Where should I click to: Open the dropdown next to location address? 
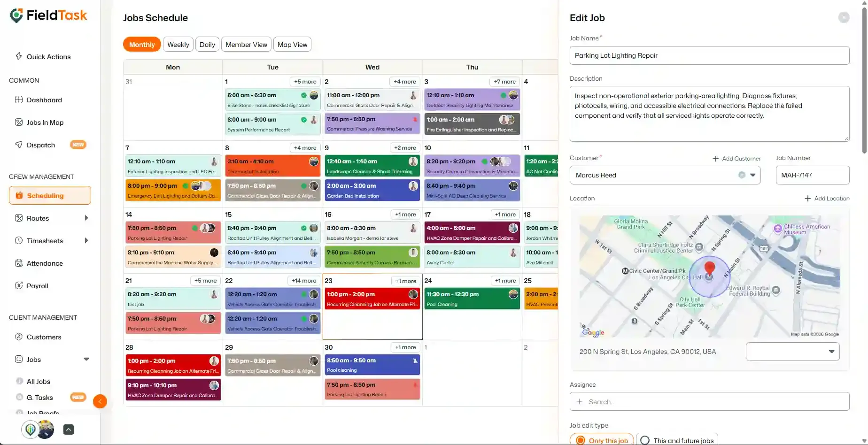tap(792, 352)
